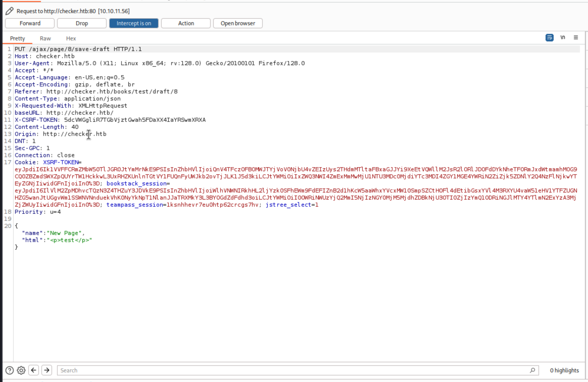The height and width of the screenshot is (382, 588).
Task: Click the PUT request line text
Action: pos(78,49)
